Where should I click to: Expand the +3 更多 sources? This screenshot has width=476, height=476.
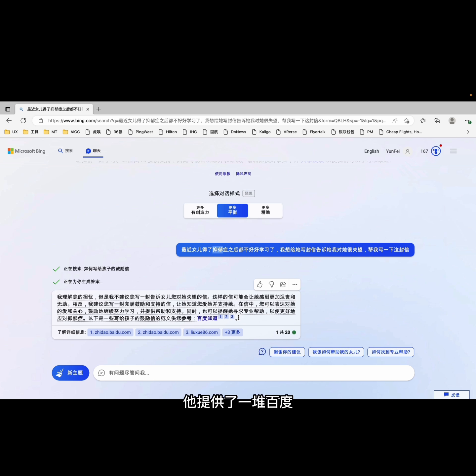click(232, 332)
